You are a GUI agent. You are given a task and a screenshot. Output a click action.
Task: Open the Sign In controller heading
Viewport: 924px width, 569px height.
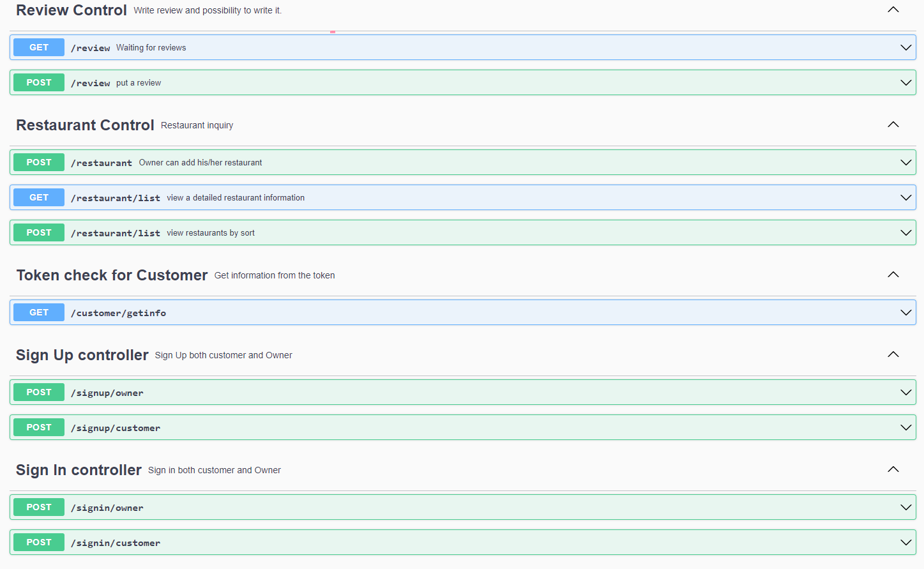point(79,470)
